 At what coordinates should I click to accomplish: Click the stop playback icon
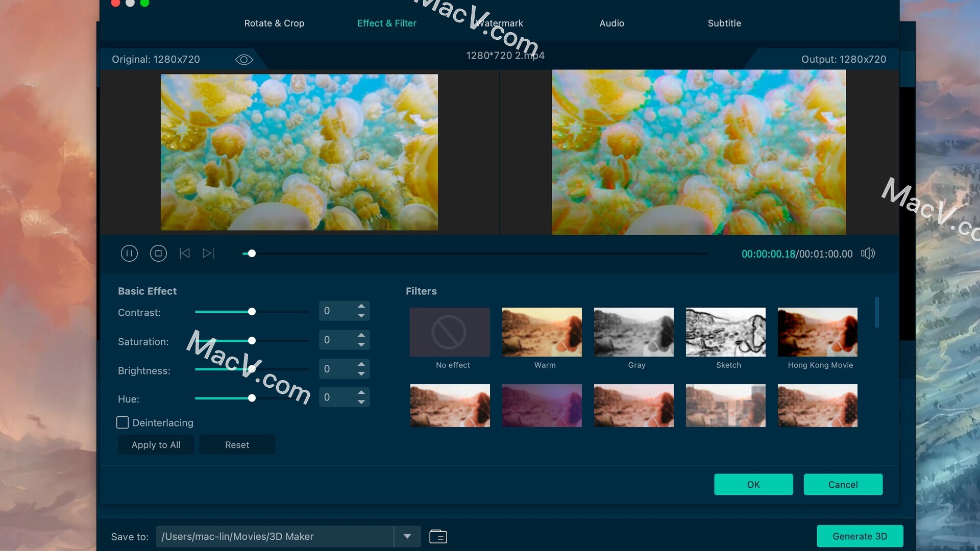pos(158,253)
